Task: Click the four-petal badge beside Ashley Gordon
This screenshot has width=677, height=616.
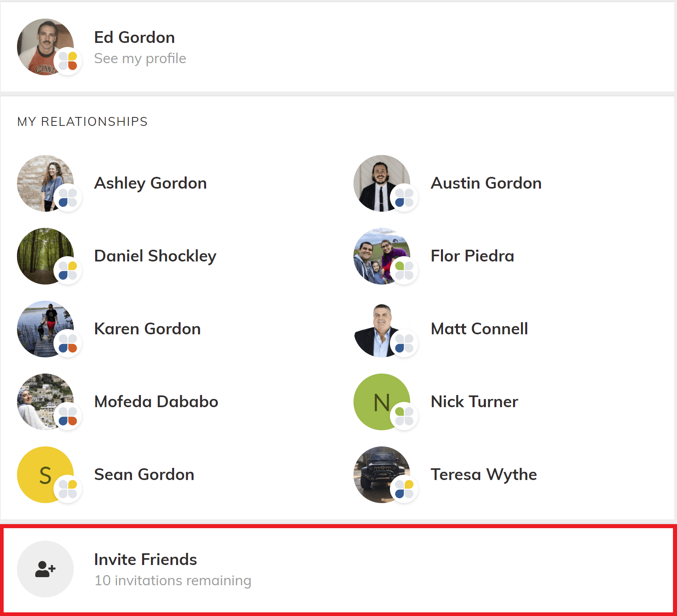Action: pyautogui.click(x=68, y=198)
